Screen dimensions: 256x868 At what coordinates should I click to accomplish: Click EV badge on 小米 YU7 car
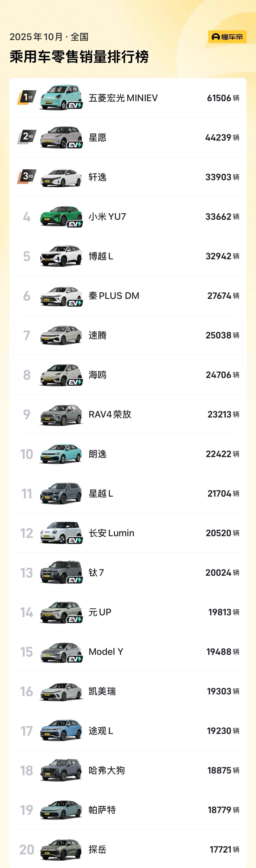pos(75,224)
